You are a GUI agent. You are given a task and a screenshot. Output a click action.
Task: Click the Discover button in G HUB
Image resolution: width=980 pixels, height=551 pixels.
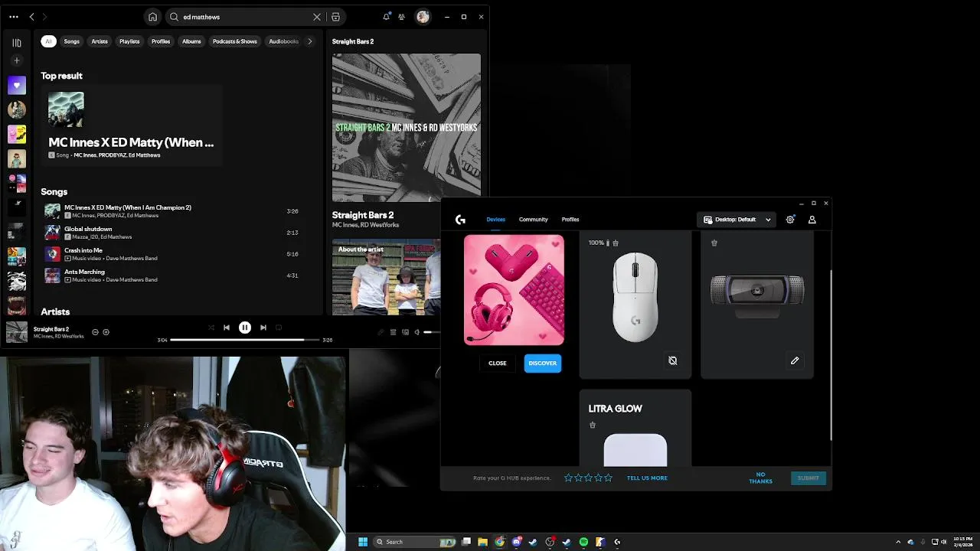(543, 364)
